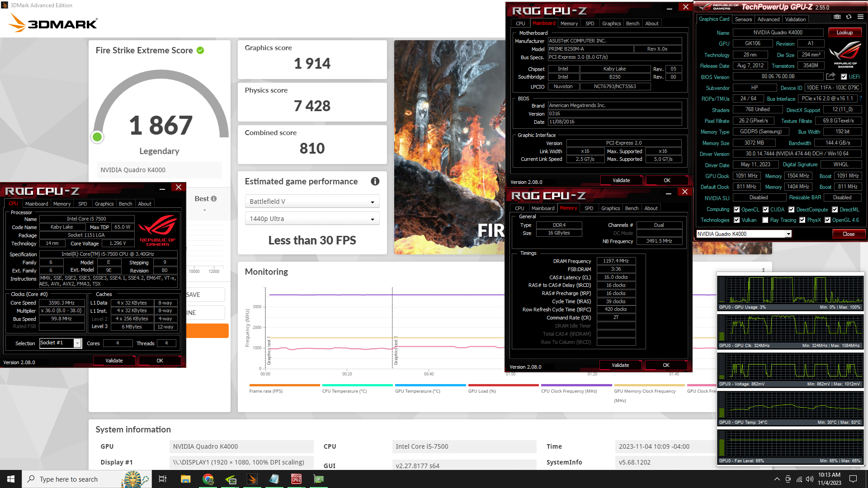This screenshot has width=868, height=488.
Task: Click the GPU Usage monitoring graph
Action: point(790,293)
